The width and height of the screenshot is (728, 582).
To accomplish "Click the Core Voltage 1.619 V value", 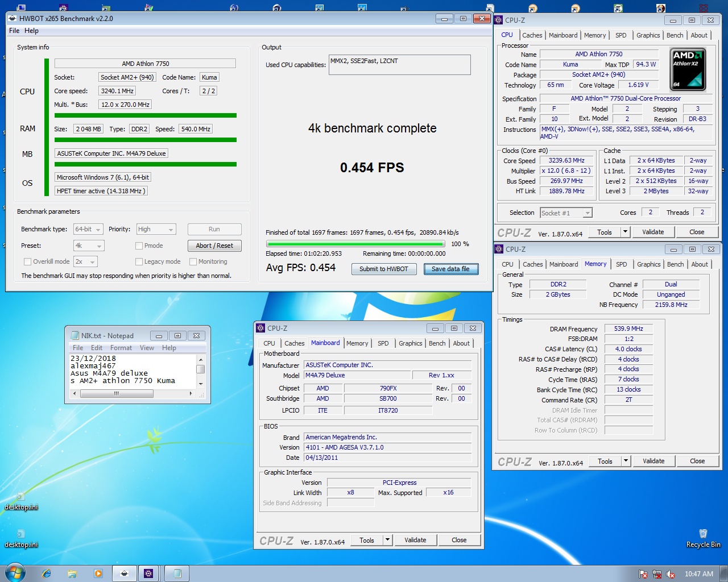I will point(638,85).
